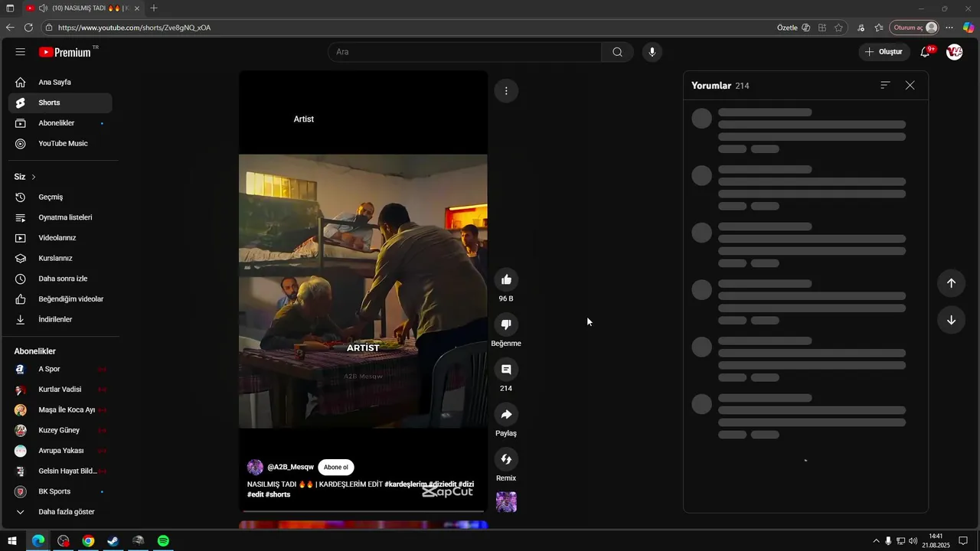
Task: Go back in the browser
Action: pos(10,28)
